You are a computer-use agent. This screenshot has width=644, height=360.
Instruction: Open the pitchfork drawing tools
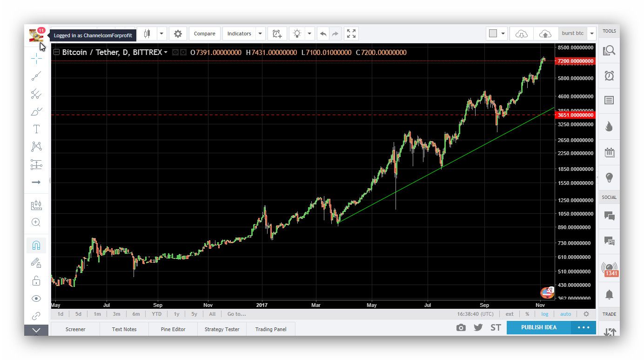[x=36, y=94]
